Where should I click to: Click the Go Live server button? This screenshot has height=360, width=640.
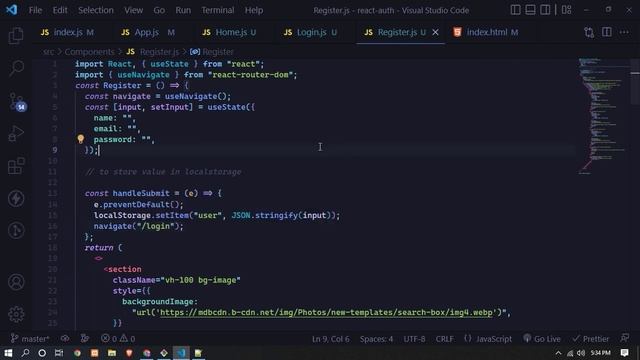(542, 339)
